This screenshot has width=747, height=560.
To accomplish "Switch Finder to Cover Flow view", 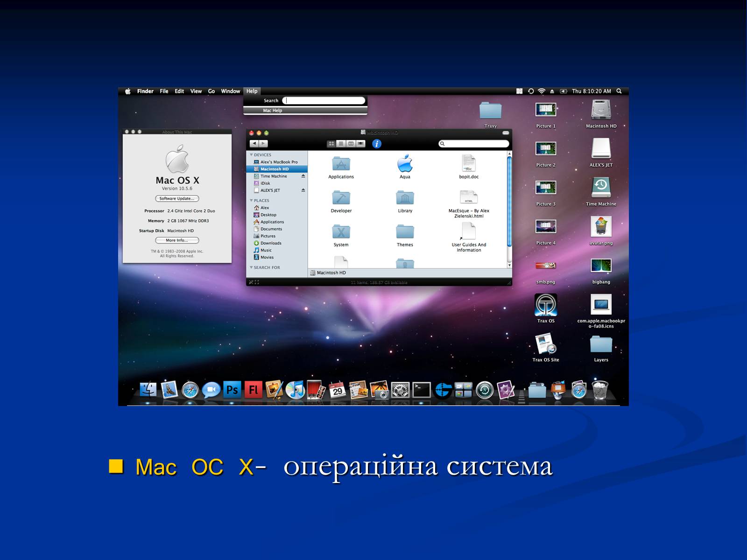I will pyautogui.click(x=361, y=144).
